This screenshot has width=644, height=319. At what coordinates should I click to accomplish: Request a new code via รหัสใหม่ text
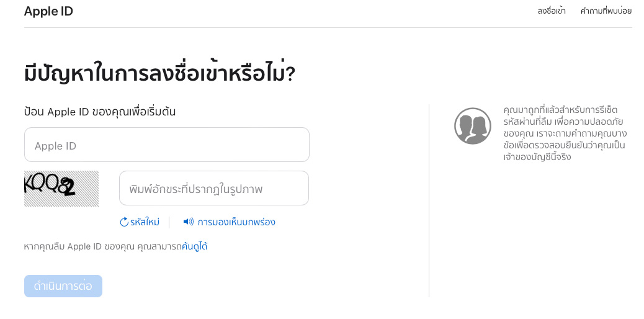click(x=145, y=222)
